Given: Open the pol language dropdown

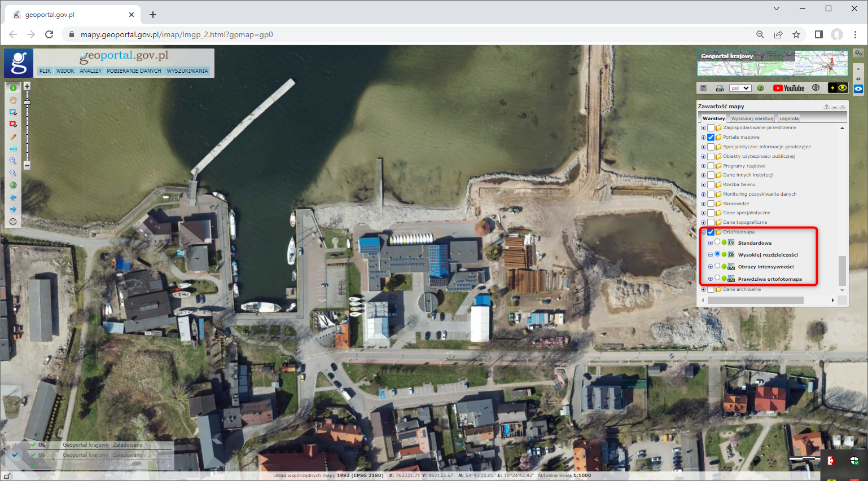Looking at the screenshot, I should pos(739,87).
